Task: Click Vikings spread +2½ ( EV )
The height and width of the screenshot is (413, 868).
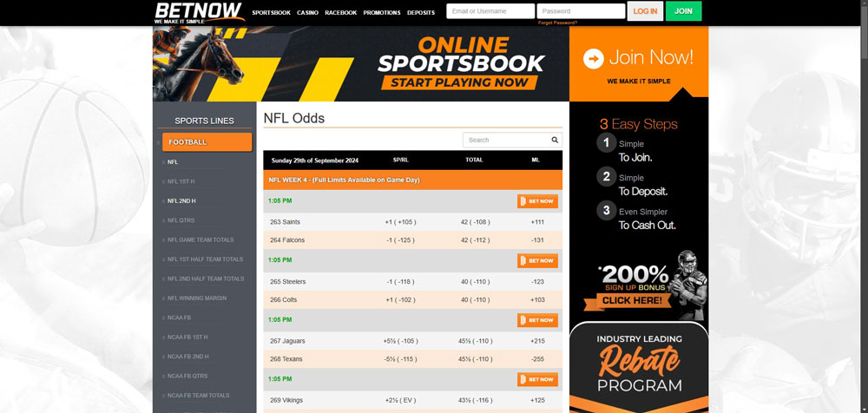Action: click(x=400, y=400)
